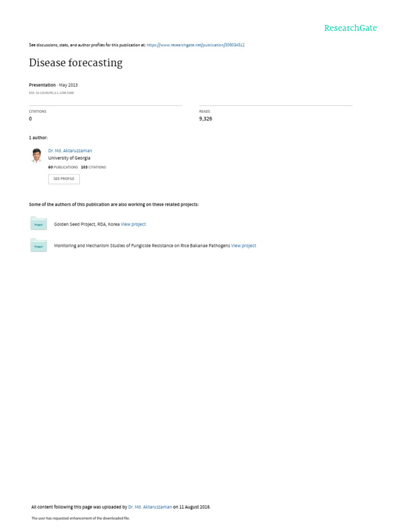Click the author profile photo
Screen dimensions: 399x532
(37, 155)
